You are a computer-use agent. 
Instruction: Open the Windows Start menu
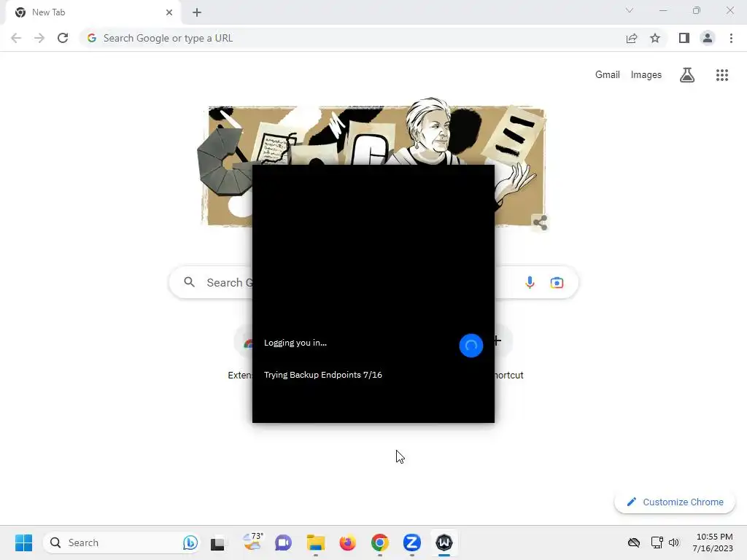pyautogui.click(x=24, y=542)
